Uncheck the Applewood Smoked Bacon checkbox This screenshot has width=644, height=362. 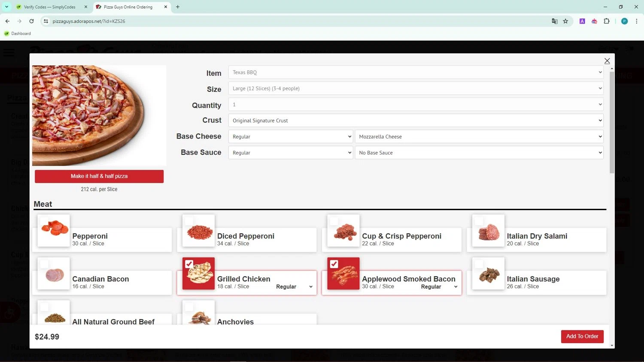(334, 264)
